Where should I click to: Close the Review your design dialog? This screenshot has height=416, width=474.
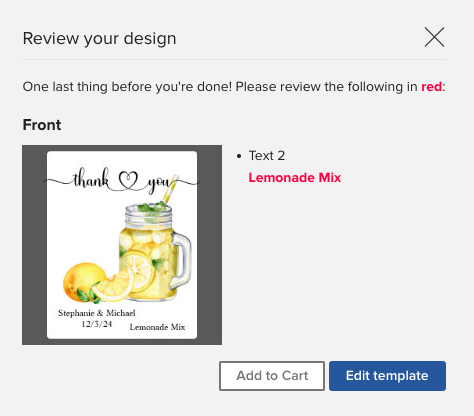(434, 37)
